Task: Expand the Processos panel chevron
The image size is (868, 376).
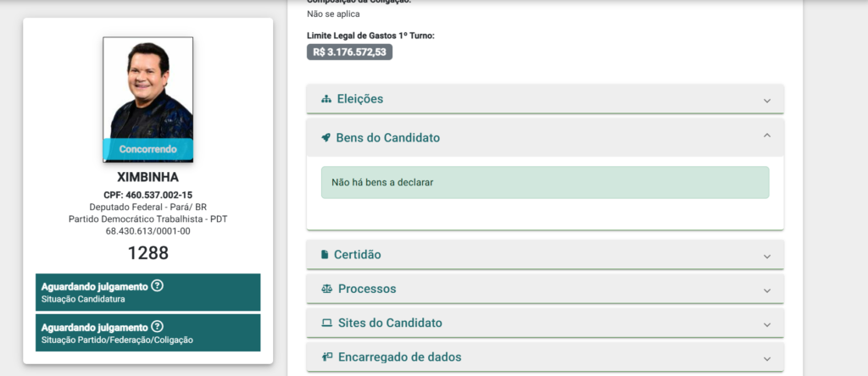Action: coord(766,290)
